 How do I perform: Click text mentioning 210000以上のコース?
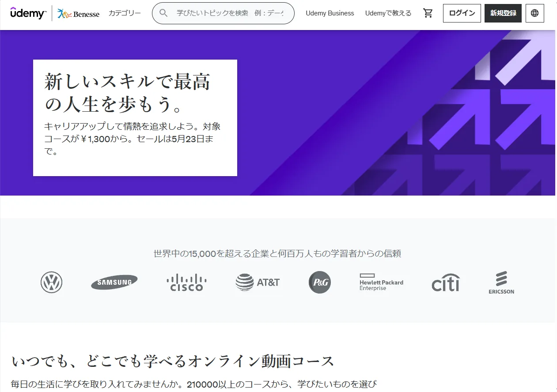[x=193, y=384]
